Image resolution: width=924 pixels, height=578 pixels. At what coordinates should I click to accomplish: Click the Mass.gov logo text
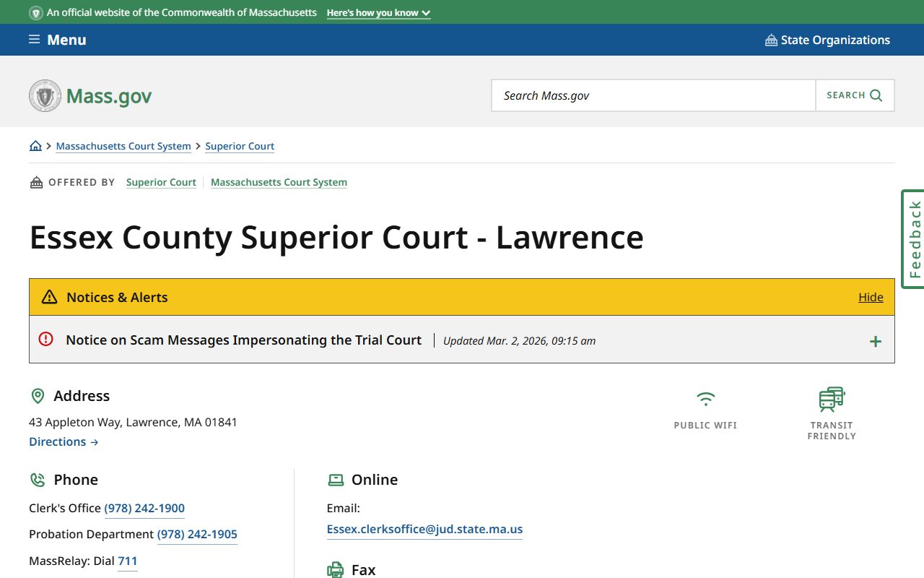[109, 96]
